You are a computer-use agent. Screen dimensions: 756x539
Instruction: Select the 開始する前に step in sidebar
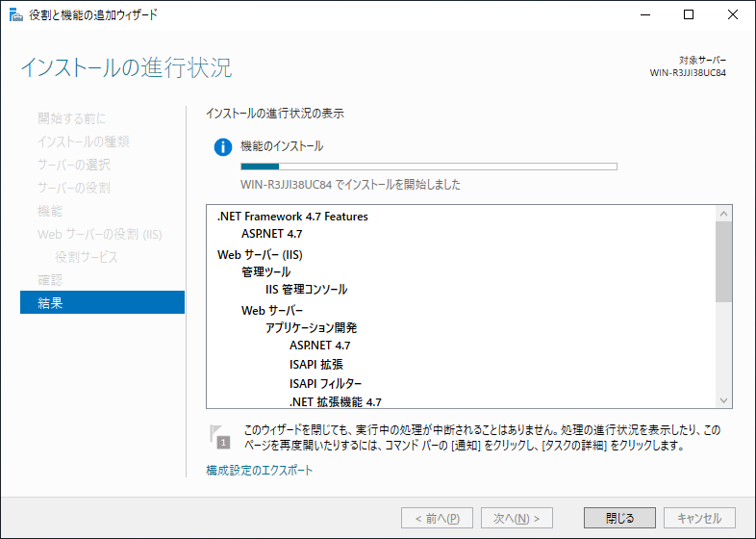pyautogui.click(x=71, y=118)
